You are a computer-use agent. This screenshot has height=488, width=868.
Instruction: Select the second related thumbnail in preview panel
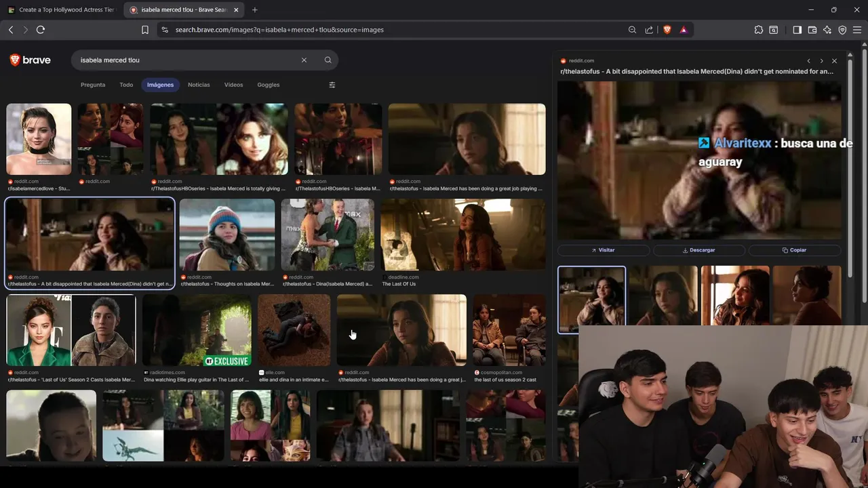click(663, 296)
